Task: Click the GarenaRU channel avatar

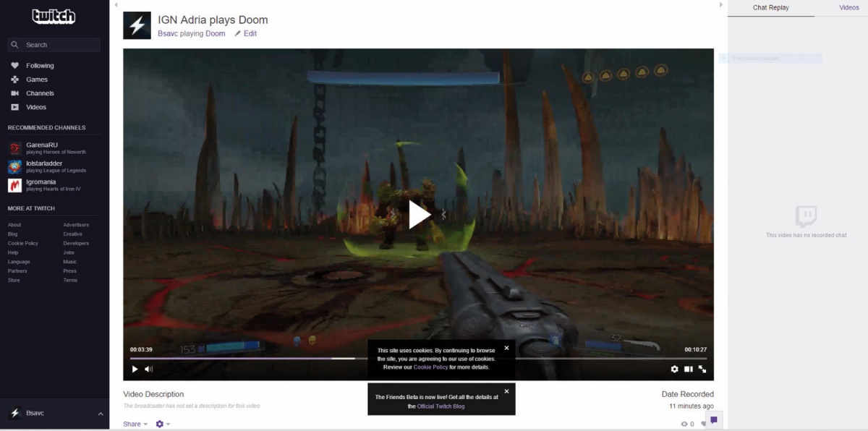Action: pyautogui.click(x=14, y=148)
